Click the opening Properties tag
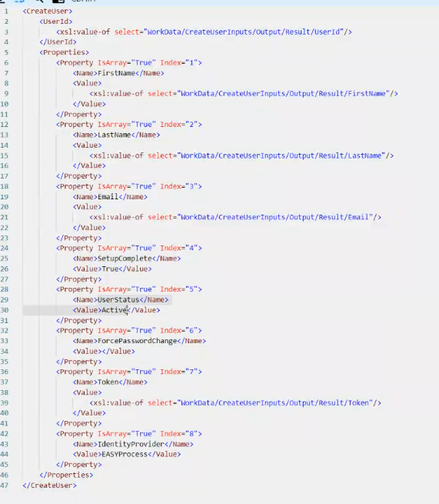 coord(65,52)
